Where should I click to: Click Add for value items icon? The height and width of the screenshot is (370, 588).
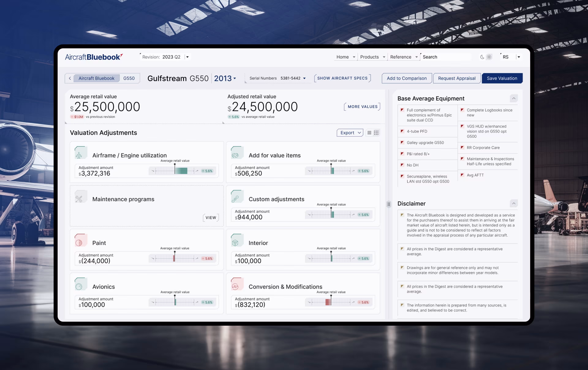(x=237, y=153)
